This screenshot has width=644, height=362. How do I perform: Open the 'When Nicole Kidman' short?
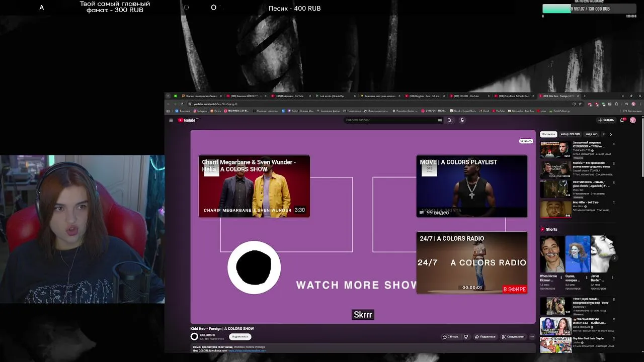551,254
